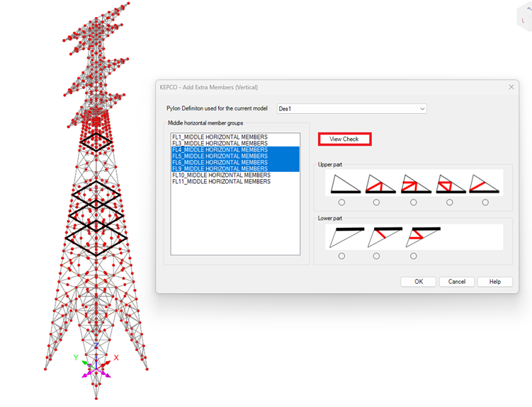532x407 pixels.
Task: Select FL10_MIDDLE HORIZONTAL MEMBERS group
Action: click(221, 175)
